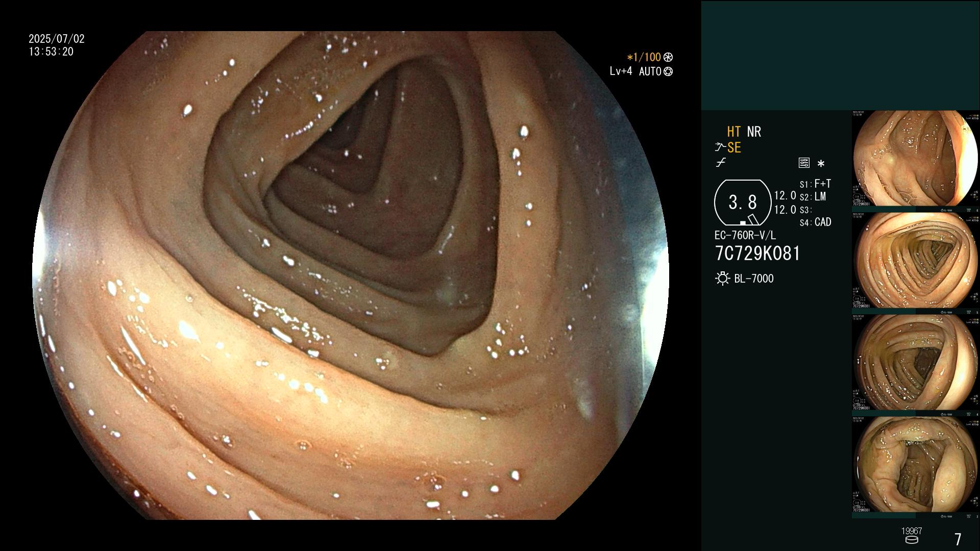
Task: Click the HT indicator text
Action: [733, 132]
